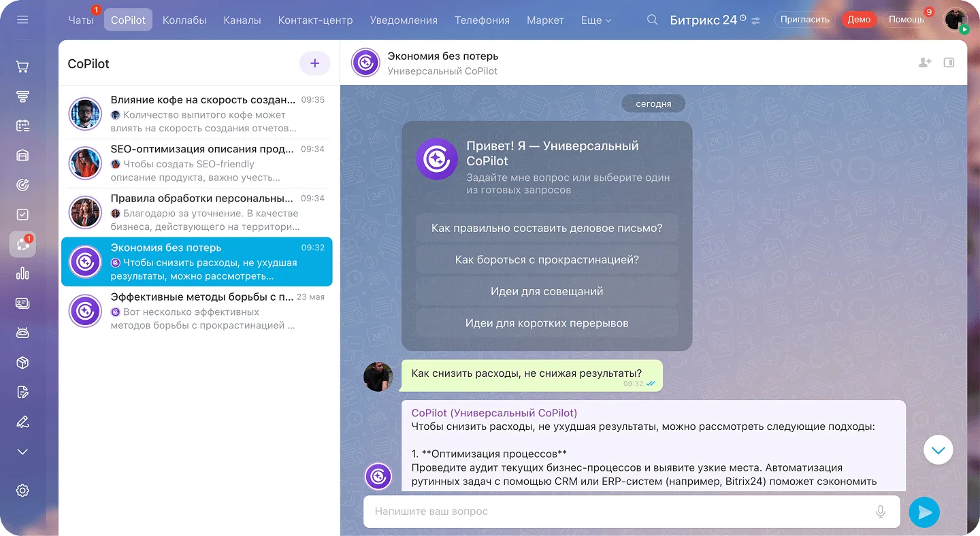The height and width of the screenshot is (536, 980).
Task: Open the Контакт-центр tab
Action: click(315, 20)
